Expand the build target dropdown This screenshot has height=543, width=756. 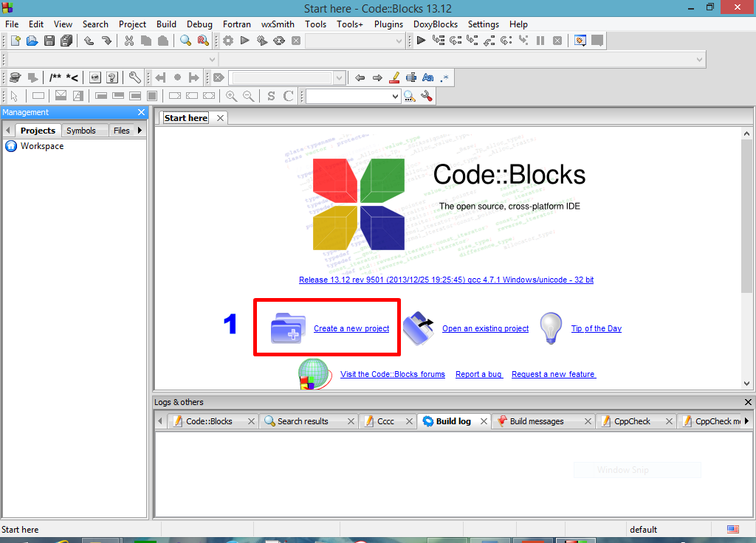coord(399,41)
